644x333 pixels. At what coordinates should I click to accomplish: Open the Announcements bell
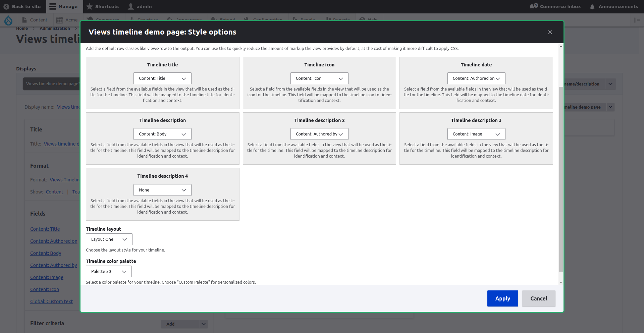(x=614, y=6)
